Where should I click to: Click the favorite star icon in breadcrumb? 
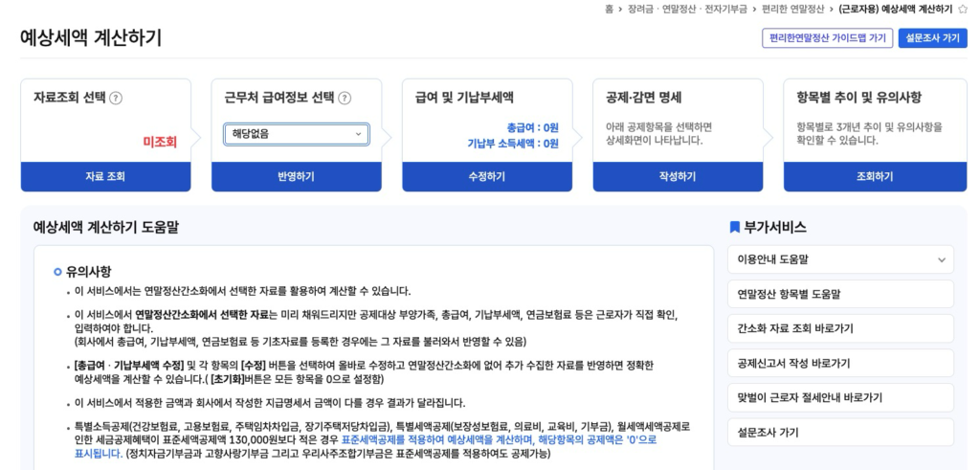963,9
